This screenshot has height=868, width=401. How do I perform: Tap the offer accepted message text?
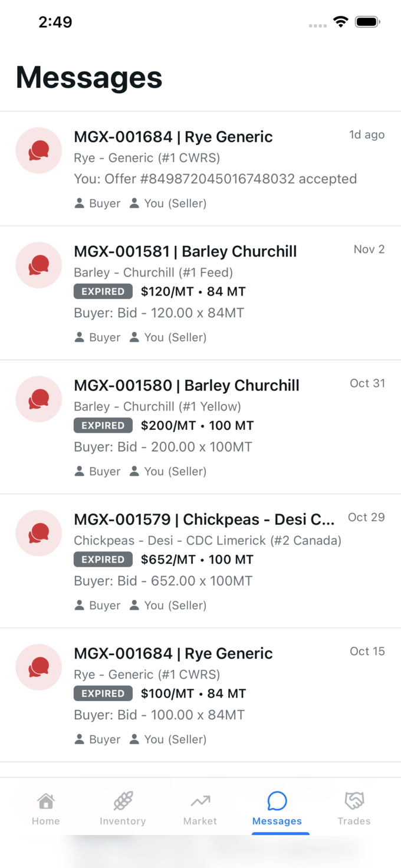[x=215, y=179]
